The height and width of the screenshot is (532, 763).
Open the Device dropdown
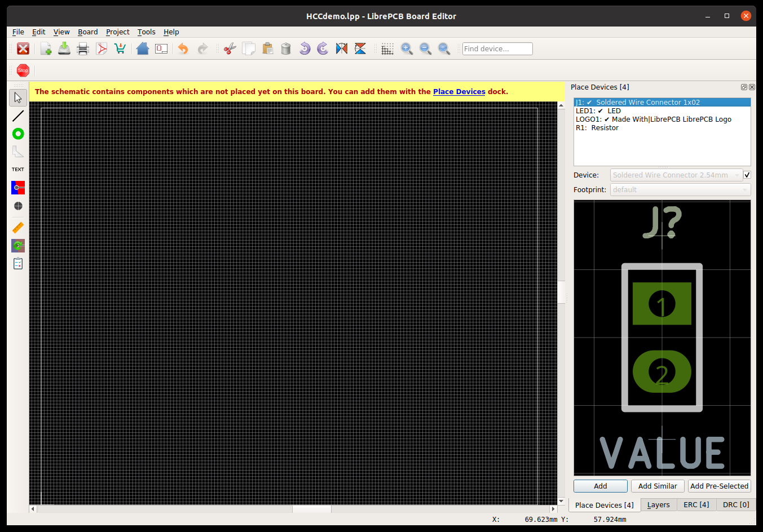(x=676, y=175)
